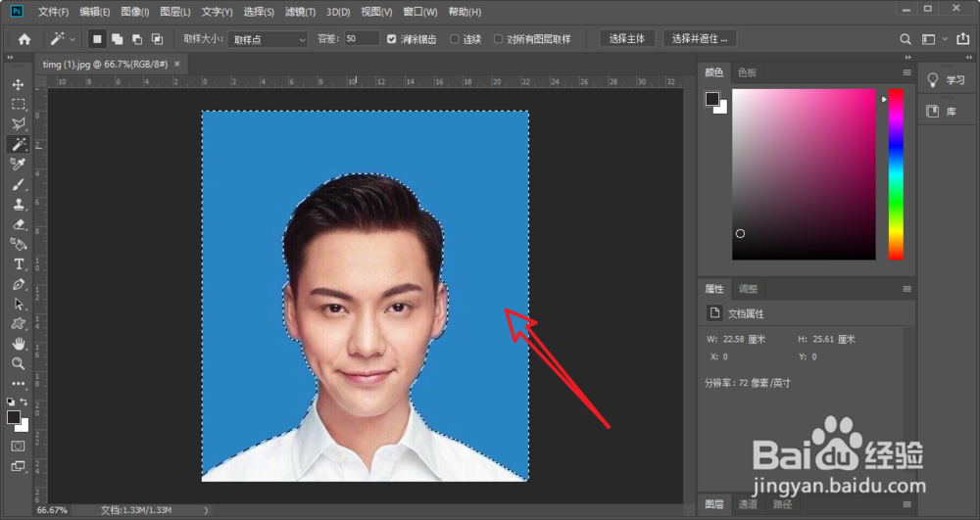980x520 pixels.
Task: Choose Subtract from Selection mode
Action: pos(137,39)
